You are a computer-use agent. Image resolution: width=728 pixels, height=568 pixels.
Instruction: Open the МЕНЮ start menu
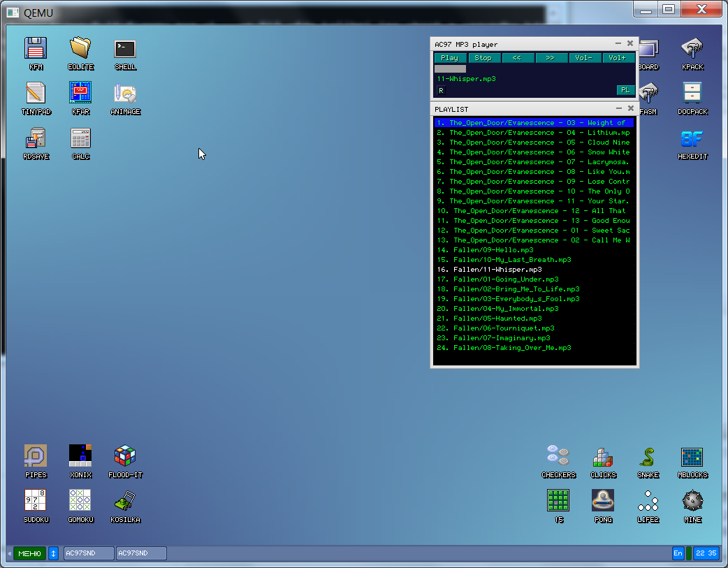coord(29,553)
